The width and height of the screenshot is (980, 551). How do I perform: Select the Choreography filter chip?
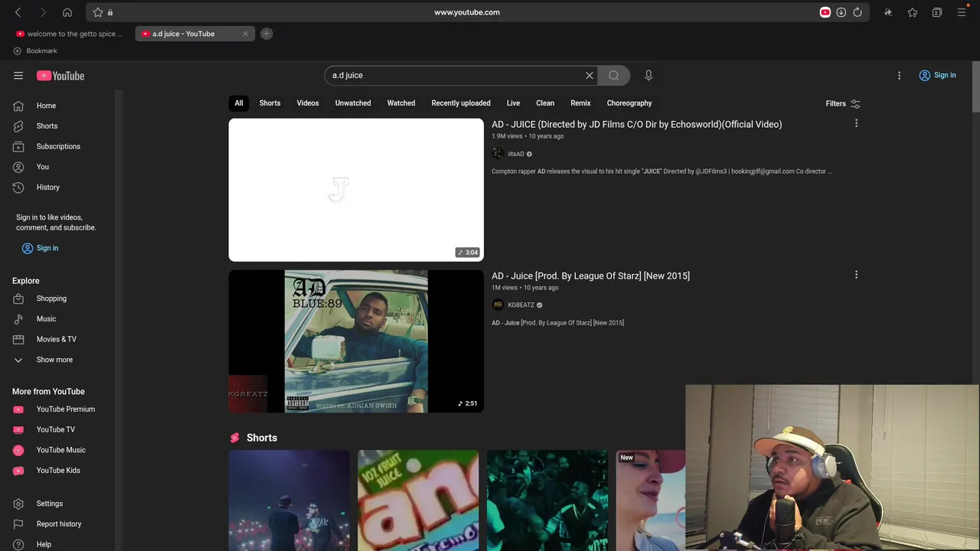(x=629, y=103)
